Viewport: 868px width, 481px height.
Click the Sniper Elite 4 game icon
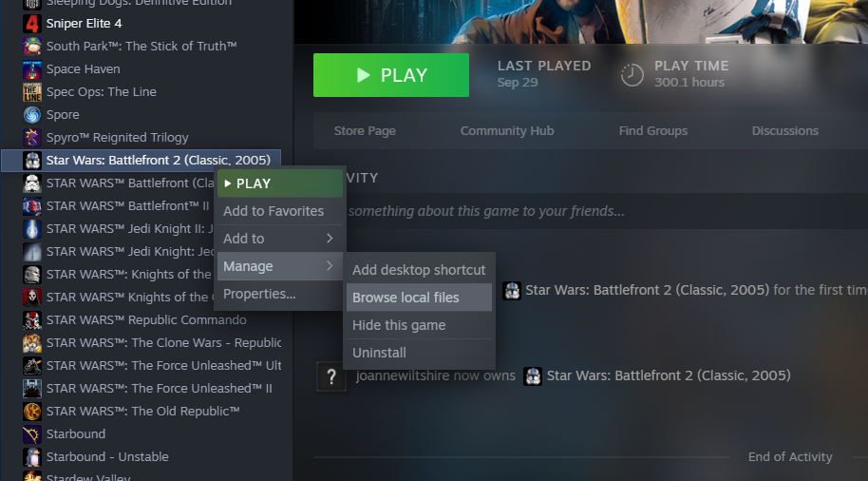point(32,23)
